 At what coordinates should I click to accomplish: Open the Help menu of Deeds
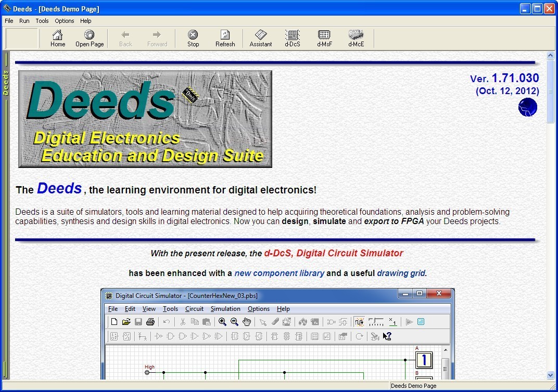click(x=85, y=21)
